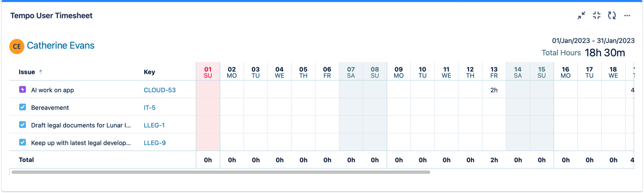Sort by the Issue column arrow
The width and height of the screenshot is (644, 193).
[x=41, y=72]
